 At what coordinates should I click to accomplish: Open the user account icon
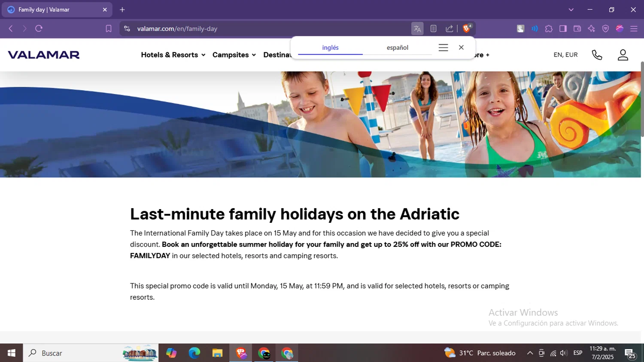[623, 55]
